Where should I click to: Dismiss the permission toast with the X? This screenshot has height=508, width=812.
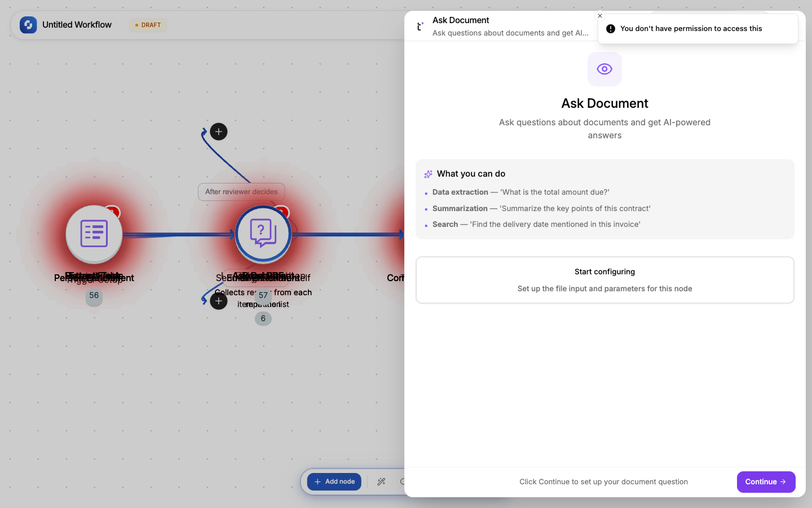click(x=600, y=16)
